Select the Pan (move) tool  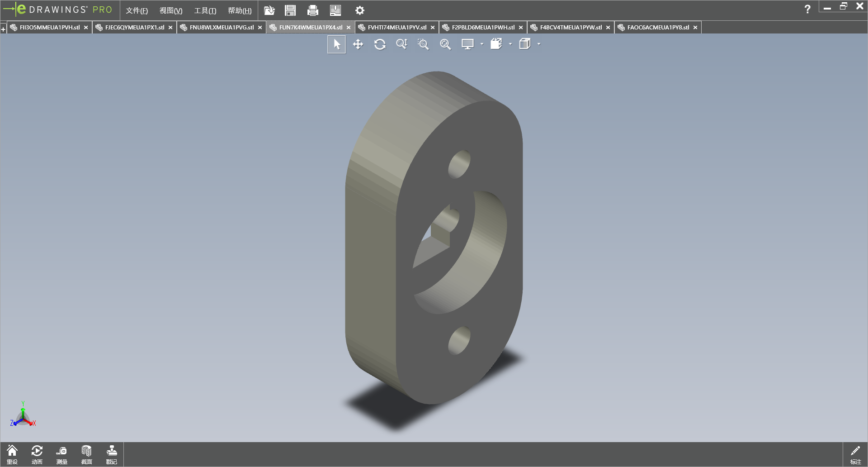(358, 44)
